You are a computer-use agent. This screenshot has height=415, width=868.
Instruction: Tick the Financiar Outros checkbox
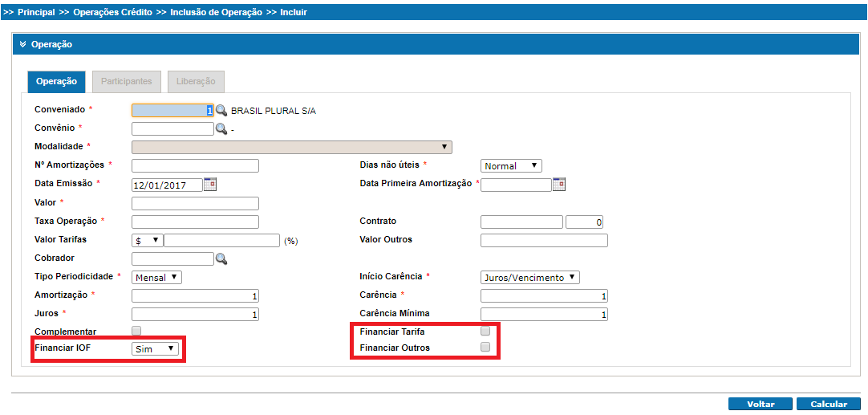[x=485, y=348]
